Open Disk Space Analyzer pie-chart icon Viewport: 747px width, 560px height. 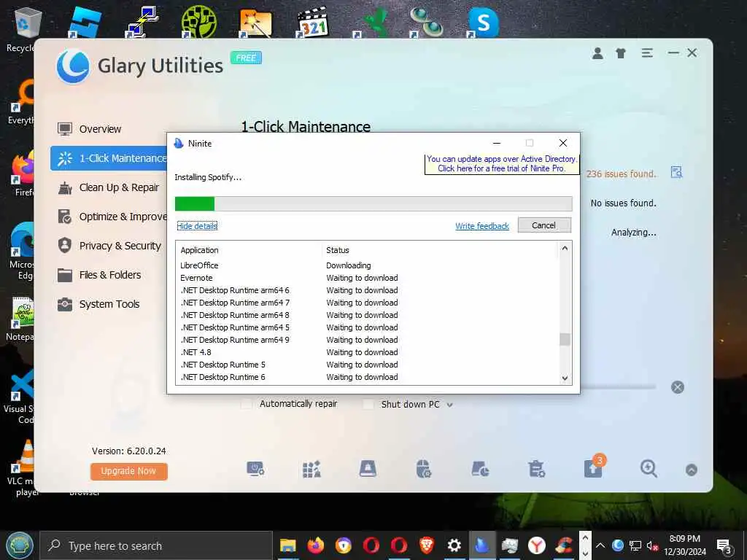pos(480,469)
